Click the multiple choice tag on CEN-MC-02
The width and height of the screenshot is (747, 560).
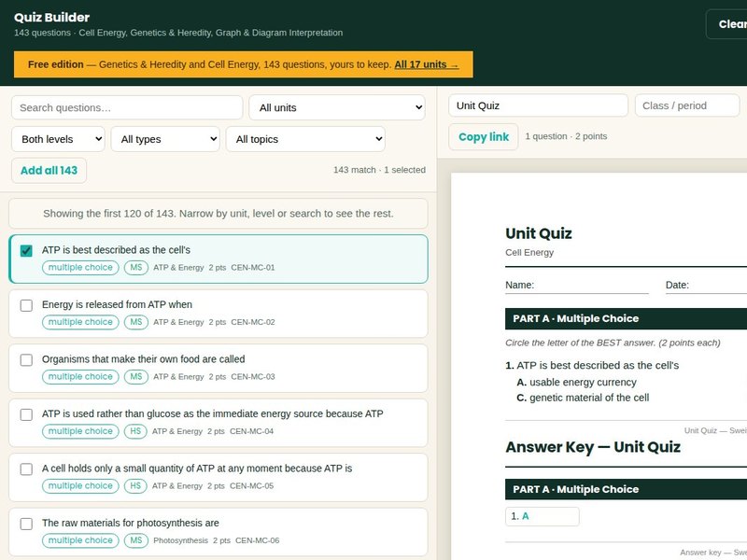coord(80,322)
